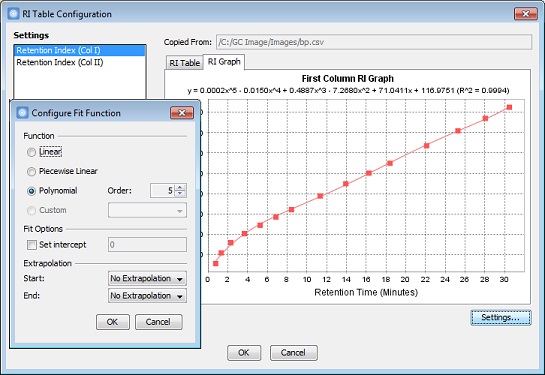Click the polynomial fit equation text
Image resolution: width=545 pixels, height=375 pixels.
coord(348,91)
